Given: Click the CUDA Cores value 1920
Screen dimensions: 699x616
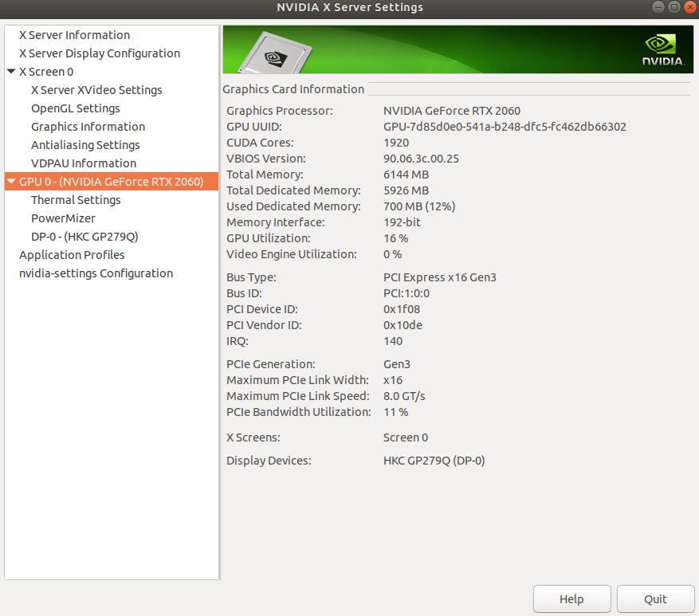Looking at the screenshot, I should point(396,143).
